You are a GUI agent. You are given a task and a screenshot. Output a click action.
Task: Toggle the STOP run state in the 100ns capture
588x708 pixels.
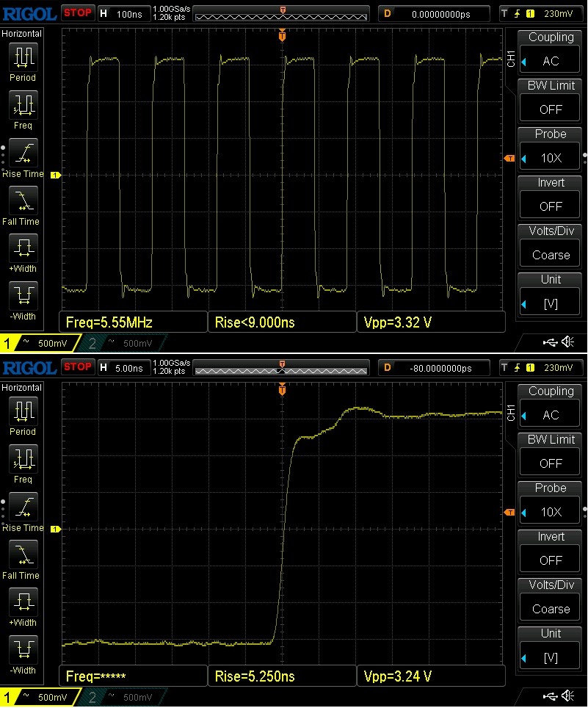(x=78, y=12)
